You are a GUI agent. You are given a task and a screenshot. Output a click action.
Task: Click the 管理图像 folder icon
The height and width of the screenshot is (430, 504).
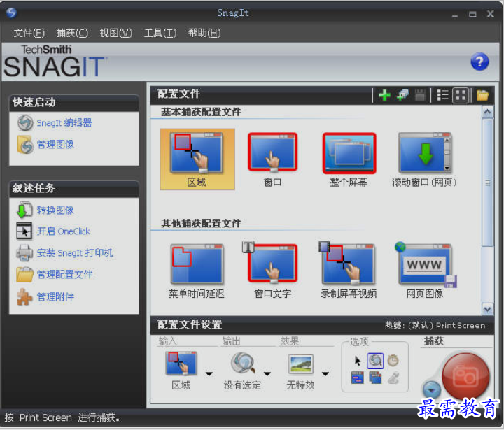click(x=25, y=145)
